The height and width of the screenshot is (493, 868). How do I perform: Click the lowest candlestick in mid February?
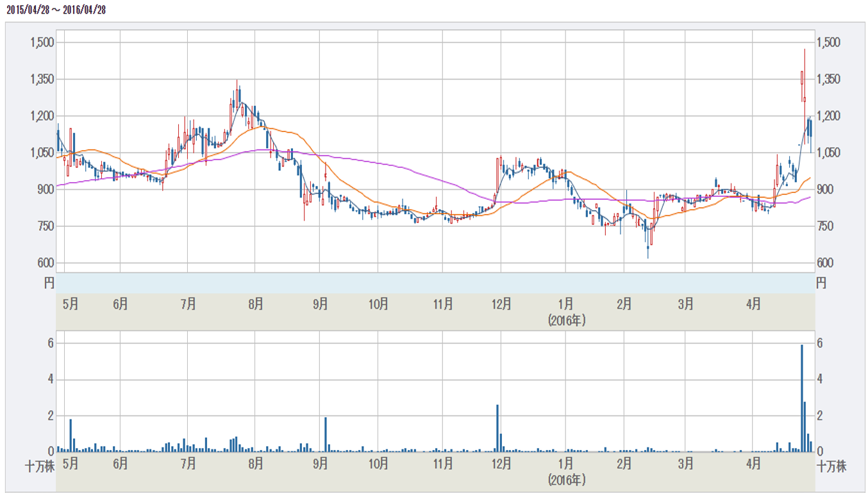click(x=648, y=244)
